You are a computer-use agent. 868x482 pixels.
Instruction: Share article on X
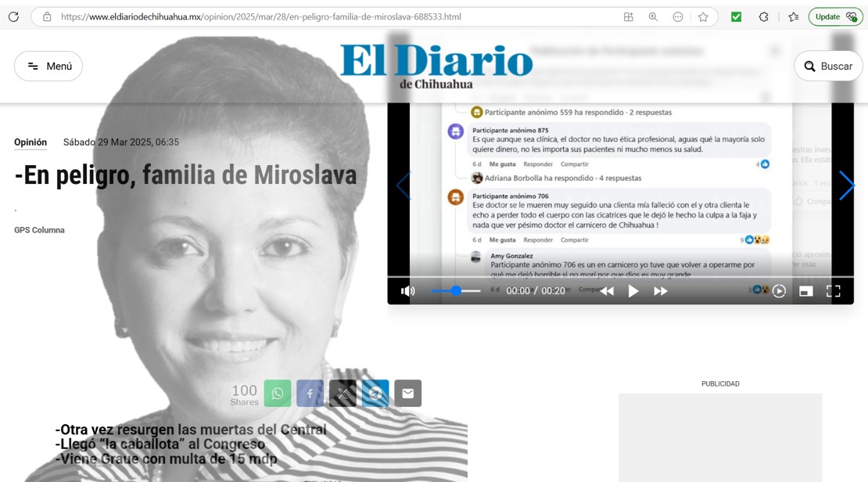coord(343,394)
